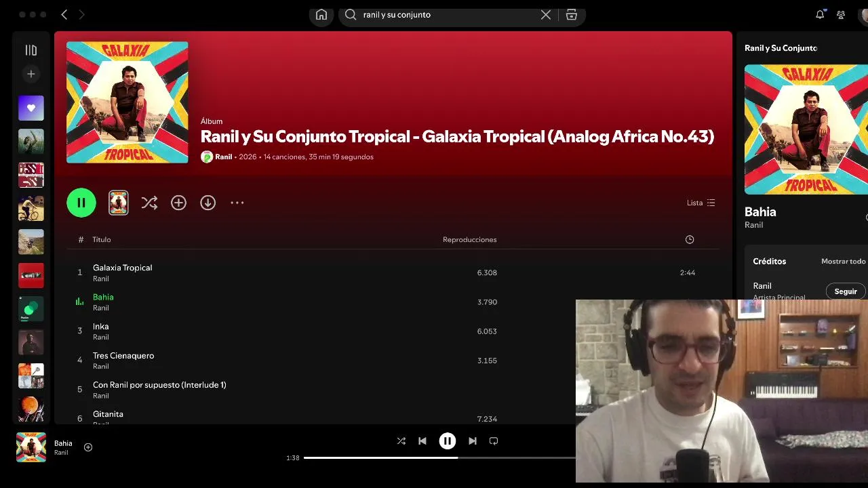Screen dimensions: 868x488
Task: Click Ranil y Su Conjunto panel heading
Action: 781,48
